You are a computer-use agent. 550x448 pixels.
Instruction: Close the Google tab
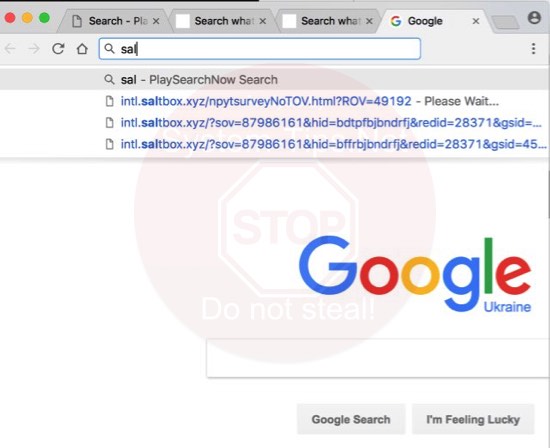(x=476, y=21)
